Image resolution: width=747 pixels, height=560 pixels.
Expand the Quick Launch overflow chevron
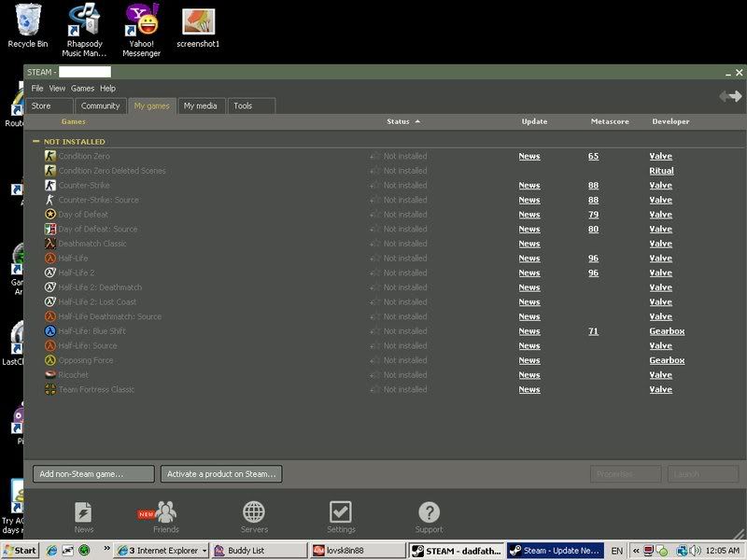(x=106, y=548)
